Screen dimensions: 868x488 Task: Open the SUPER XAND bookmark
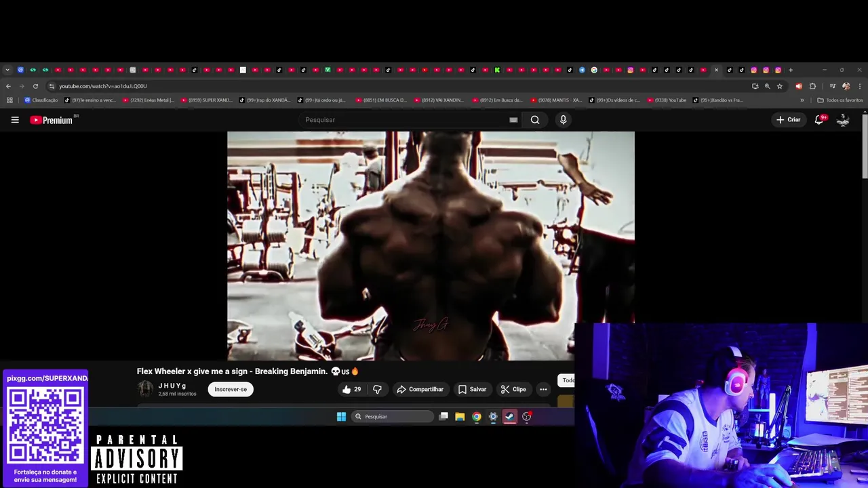coord(207,100)
